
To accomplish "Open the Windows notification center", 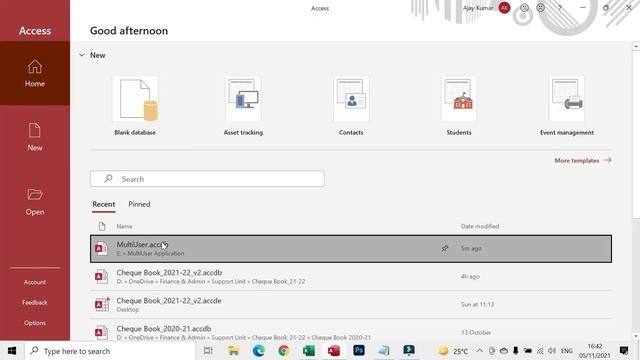I will click(x=624, y=351).
